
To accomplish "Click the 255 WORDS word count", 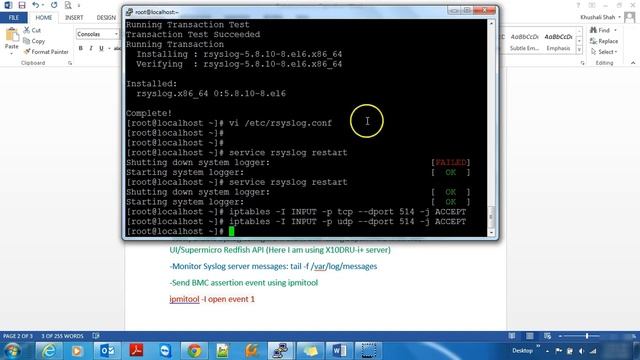I will [x=62, y=336].
